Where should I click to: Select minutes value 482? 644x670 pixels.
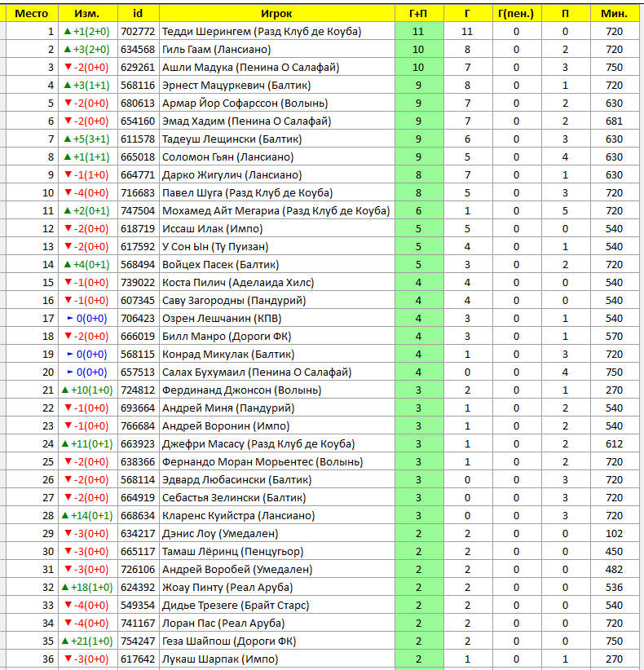click(614, 570)
